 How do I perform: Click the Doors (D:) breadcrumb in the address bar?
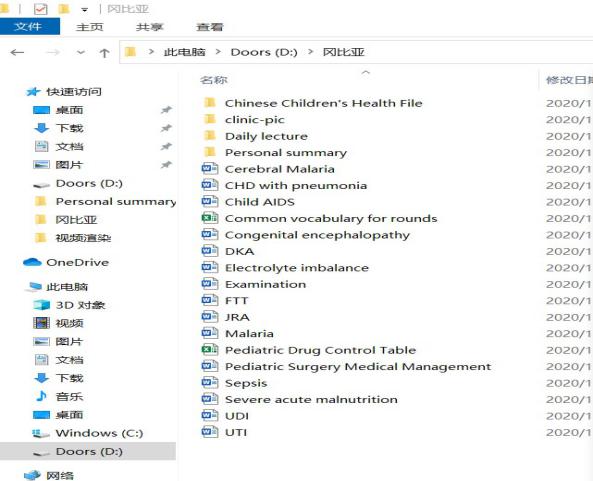264,52
